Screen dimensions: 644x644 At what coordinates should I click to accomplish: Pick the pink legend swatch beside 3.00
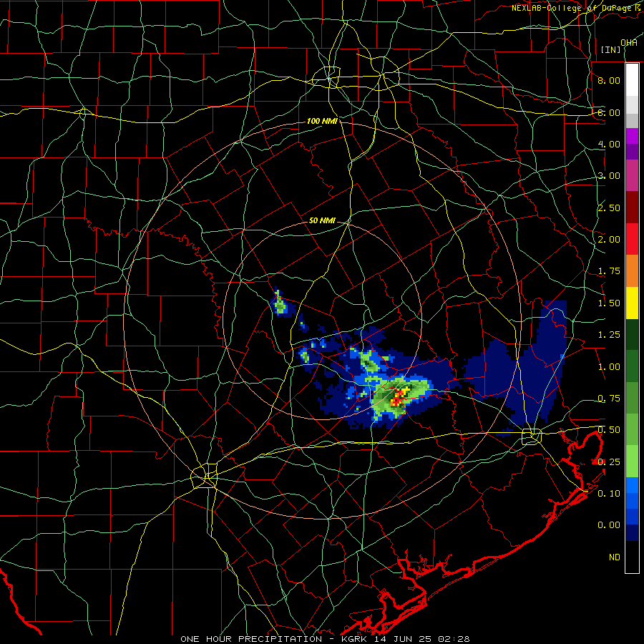632,175
